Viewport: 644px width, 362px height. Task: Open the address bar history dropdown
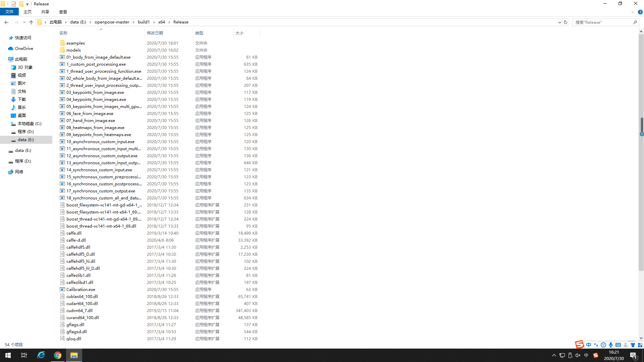coord(559,22)
